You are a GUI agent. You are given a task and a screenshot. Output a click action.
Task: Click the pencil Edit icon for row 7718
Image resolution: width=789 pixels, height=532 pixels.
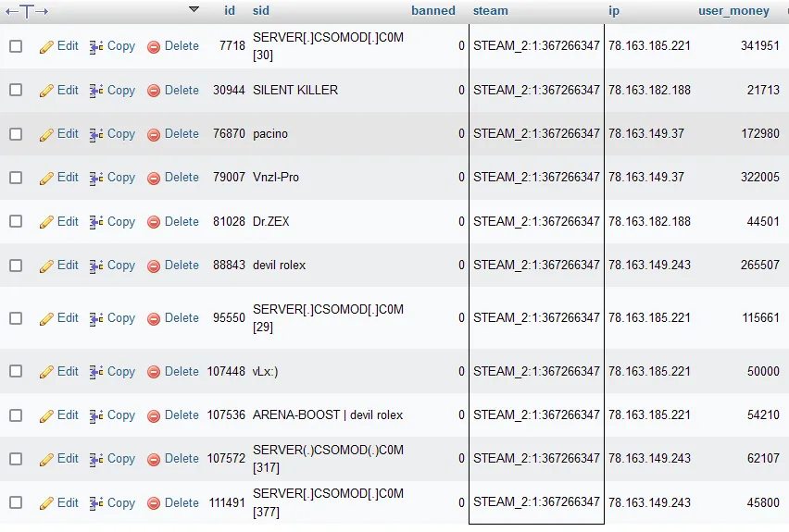coord(46,47)
